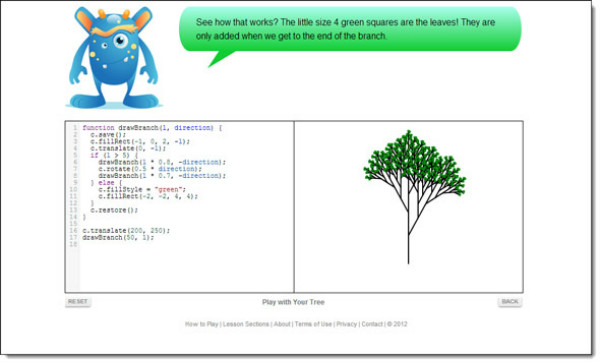Click the Play with Your Tree title
The image size is (600, 363).
tap(293, 302)
